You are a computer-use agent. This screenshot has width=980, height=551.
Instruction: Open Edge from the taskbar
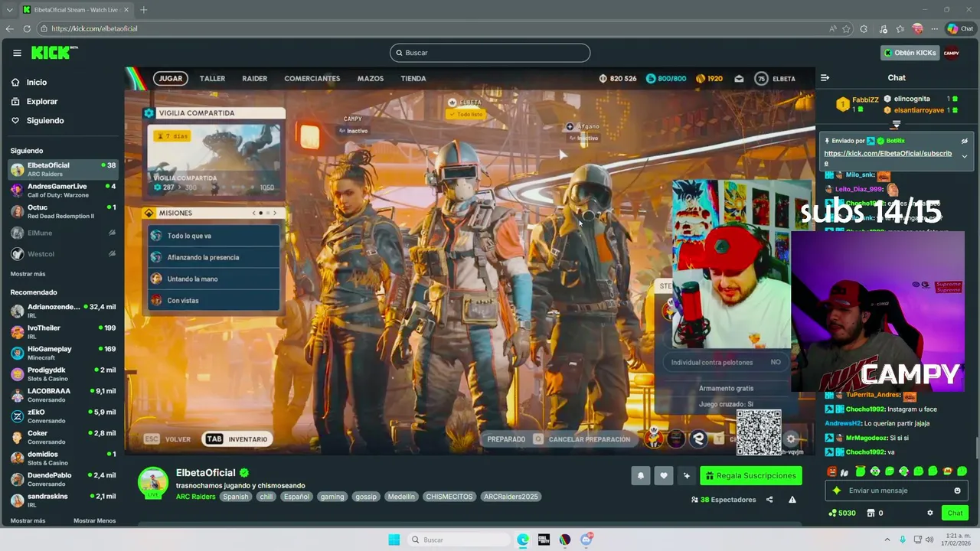point(523,540)
